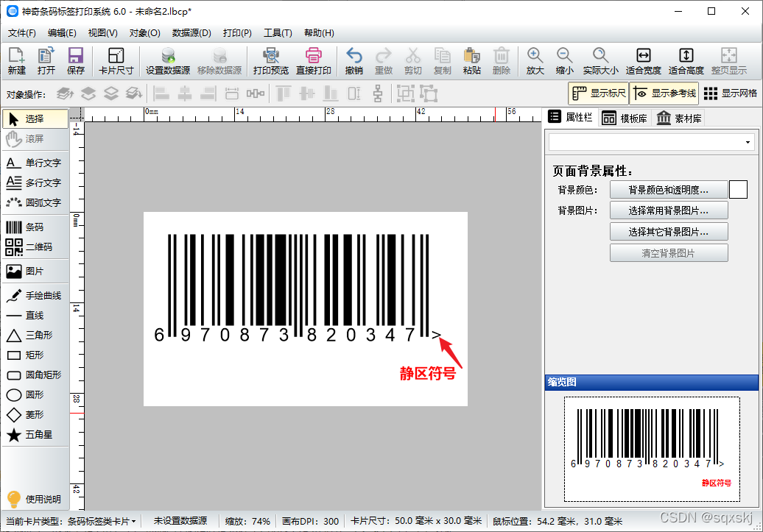Open the 工具(T) menu
Screen dimensions: 763x532
[x=278, y=33]
